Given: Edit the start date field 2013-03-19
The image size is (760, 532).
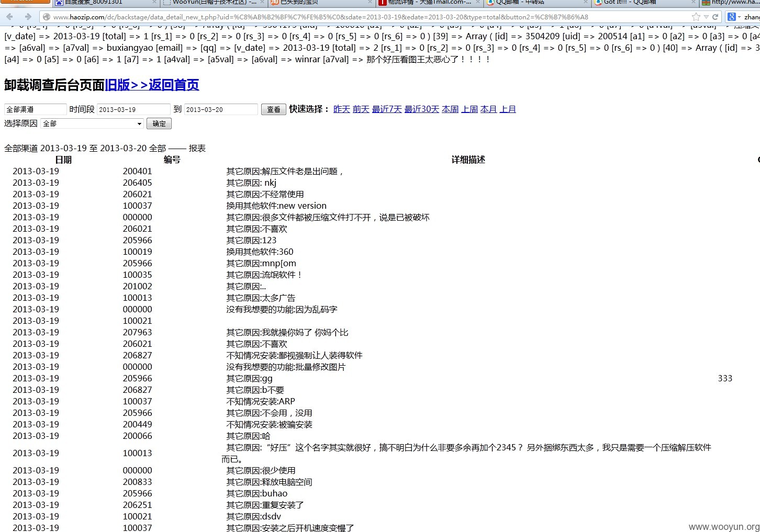Looking at the screenshot, I should click(x=134, y=109).
